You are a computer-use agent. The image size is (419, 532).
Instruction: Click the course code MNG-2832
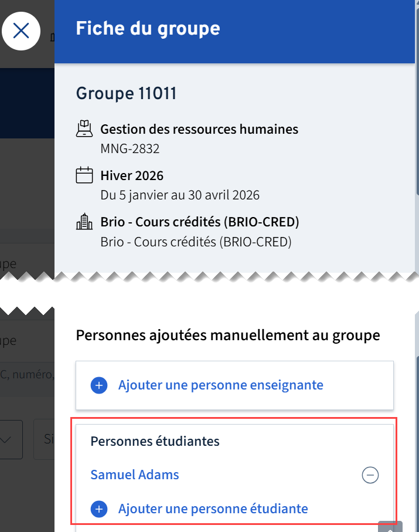coord(130,149)
